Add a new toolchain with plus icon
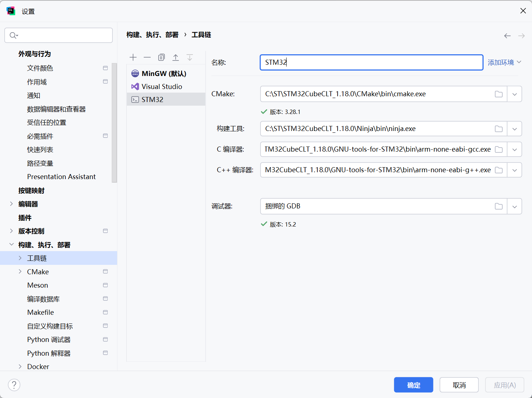Image resolution: width=532 pixels, height=398 pixels. [133, 58]
